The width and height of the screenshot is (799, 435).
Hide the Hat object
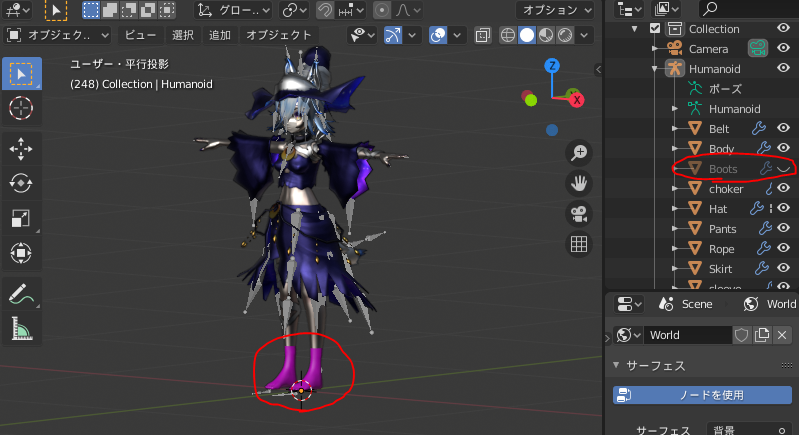click(x=784, y=208)
